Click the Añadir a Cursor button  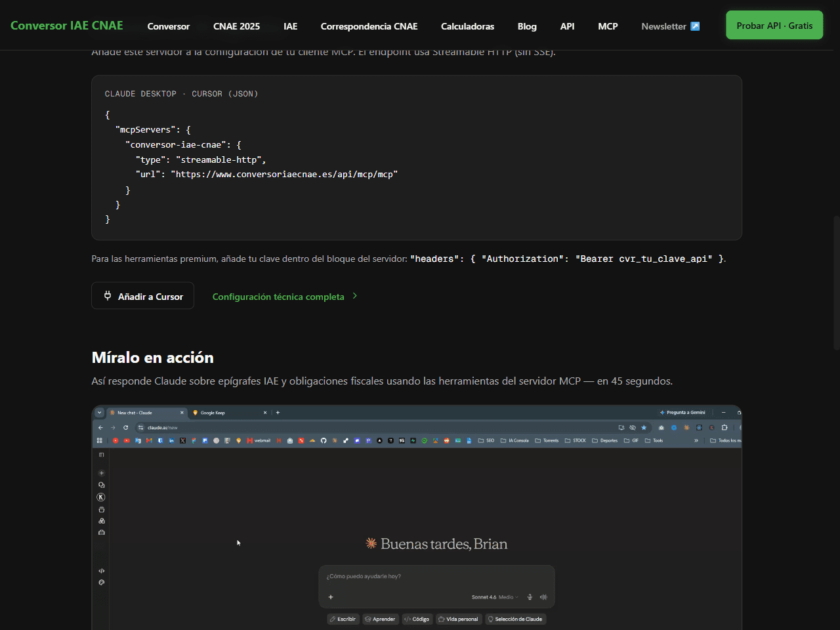point(142,296)
